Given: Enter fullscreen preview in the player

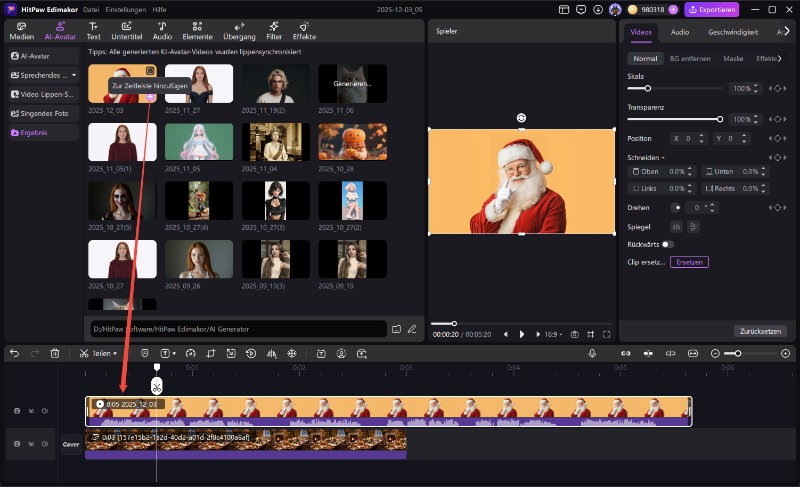Looking at the screenshot, I should click(607, 335).
